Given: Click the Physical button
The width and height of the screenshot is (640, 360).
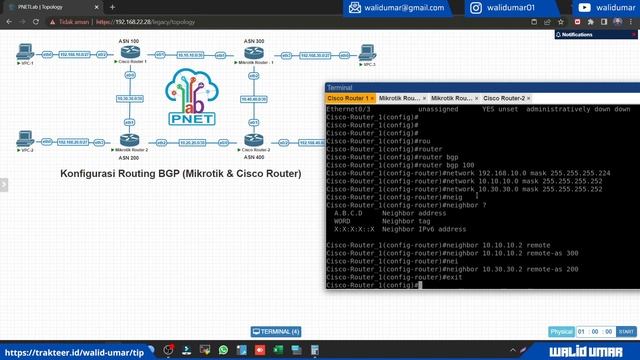Looking at the screenshot, I should pos(562,331).
